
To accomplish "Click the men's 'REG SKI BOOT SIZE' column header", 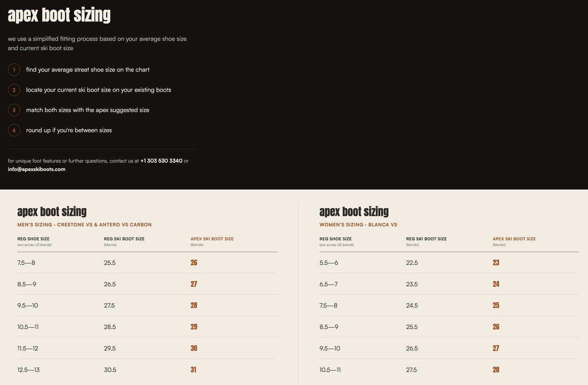I will (124, 239).
